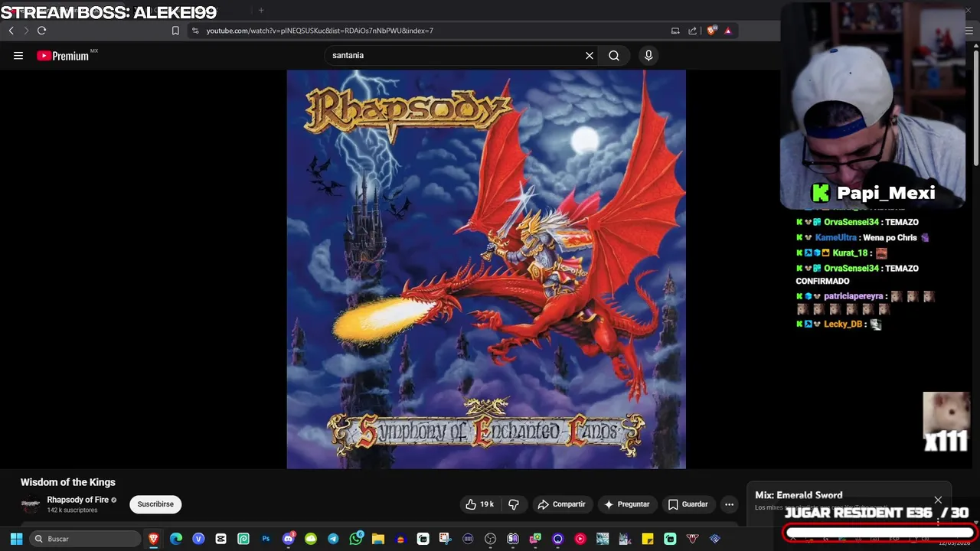The image size is (980, 551).
Task: Select the Wisdom of the Kings title
Action: tap(68, 482)
